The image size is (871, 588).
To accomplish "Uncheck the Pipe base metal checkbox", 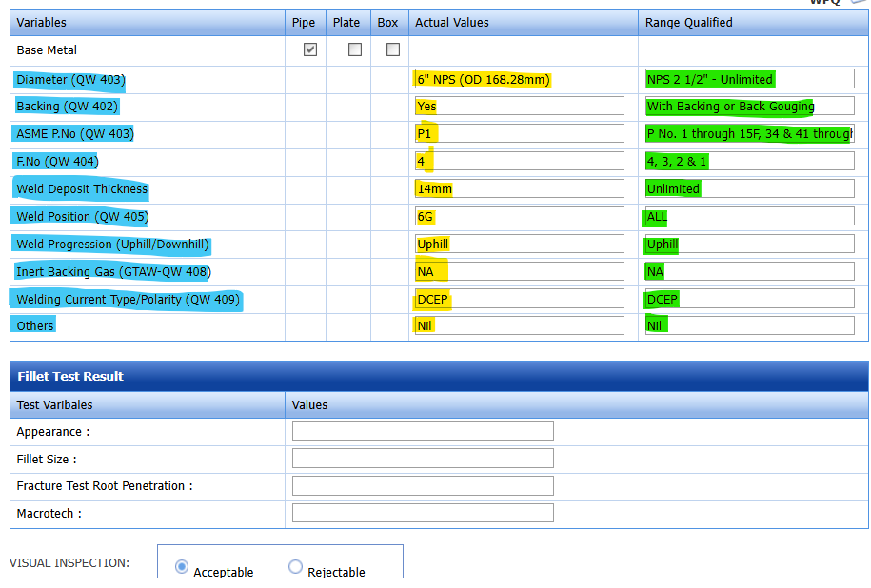I will coord(310,49).
